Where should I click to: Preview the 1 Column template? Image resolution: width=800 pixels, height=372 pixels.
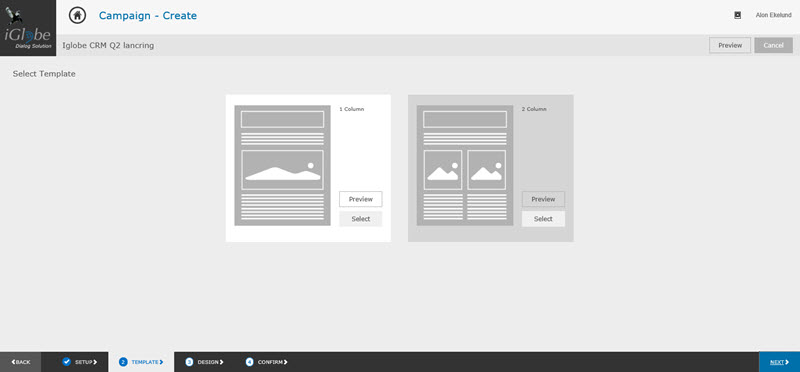pyautogui.click(x=361, y=199)
